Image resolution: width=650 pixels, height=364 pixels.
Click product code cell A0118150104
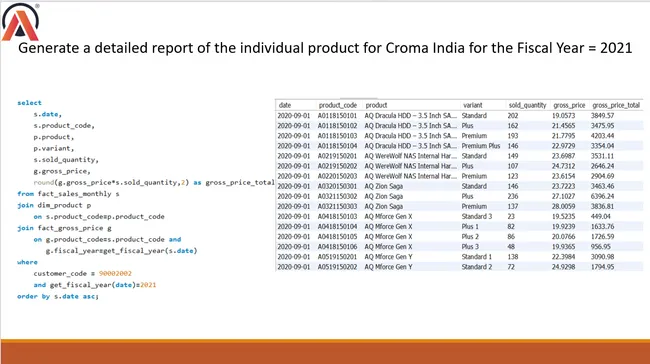[337, 146]
